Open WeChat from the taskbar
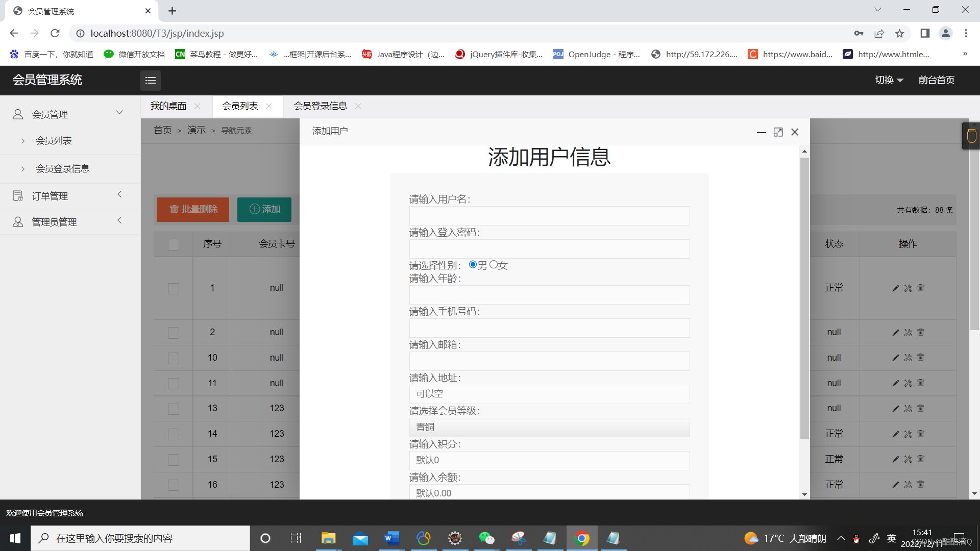The height and width of the screenshot is (551, 980). (486, 538)
